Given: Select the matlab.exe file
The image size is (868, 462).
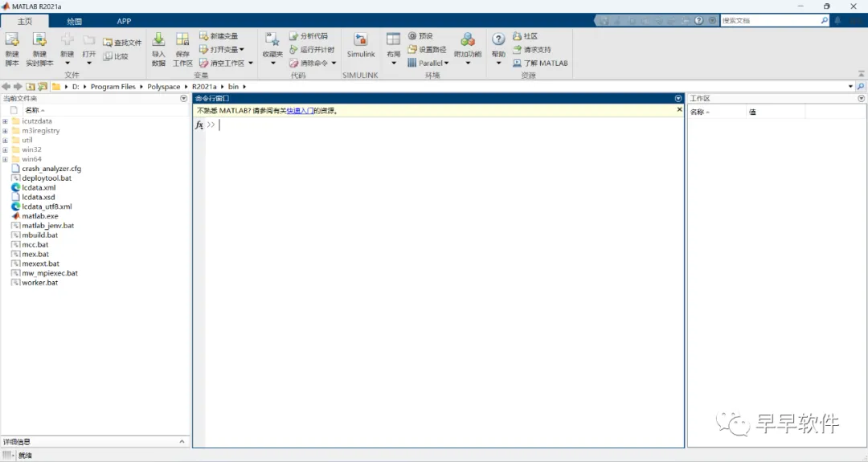Looking at the screenshot, I should (x=40, y=216).
